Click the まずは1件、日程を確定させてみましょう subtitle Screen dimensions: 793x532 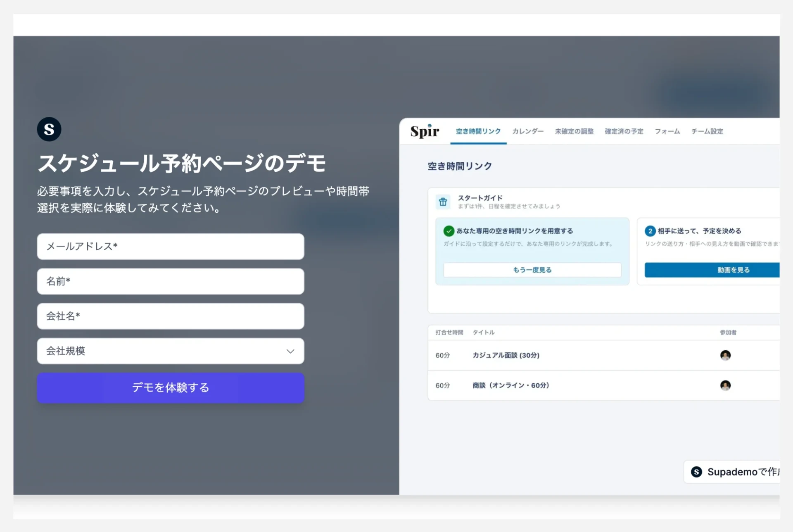(x=509, y=206)
